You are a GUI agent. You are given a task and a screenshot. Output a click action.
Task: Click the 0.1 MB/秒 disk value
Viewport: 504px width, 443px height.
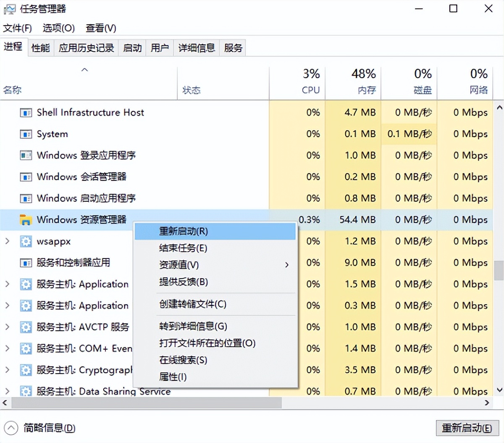pyautogui.click(x=409, y=134)
